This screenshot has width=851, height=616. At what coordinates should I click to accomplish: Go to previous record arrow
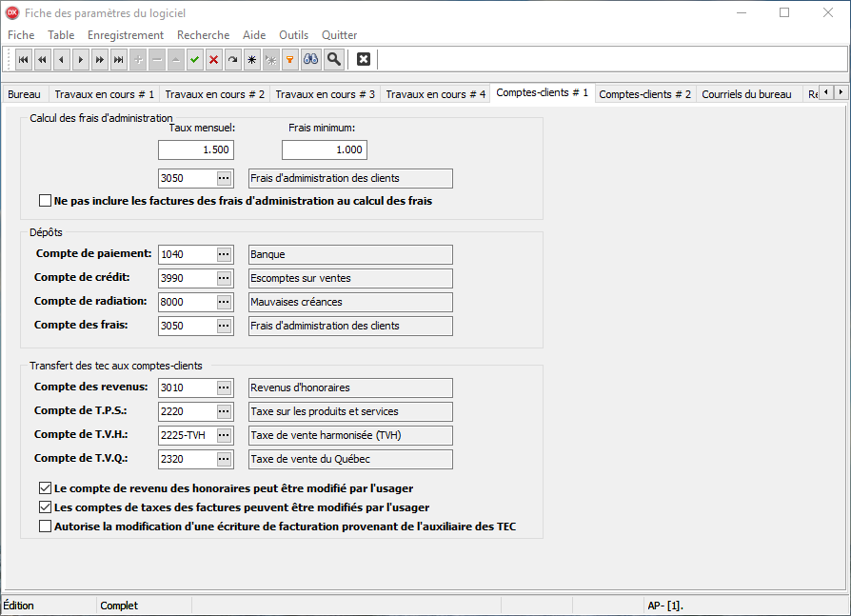point(61,60)
